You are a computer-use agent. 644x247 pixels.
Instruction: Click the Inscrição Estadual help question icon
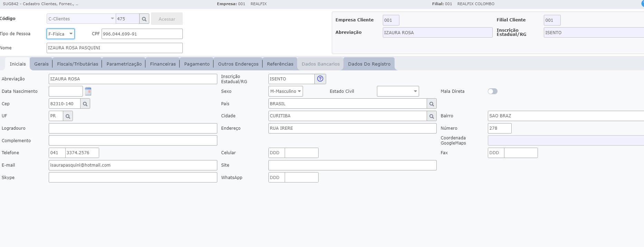click(x=320, y=79)
